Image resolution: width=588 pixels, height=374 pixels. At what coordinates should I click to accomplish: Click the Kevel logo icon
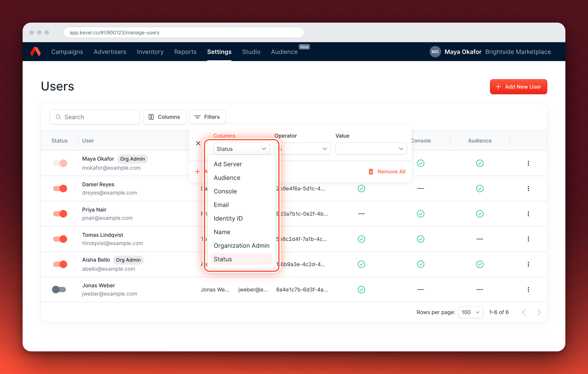coord(35,52)
